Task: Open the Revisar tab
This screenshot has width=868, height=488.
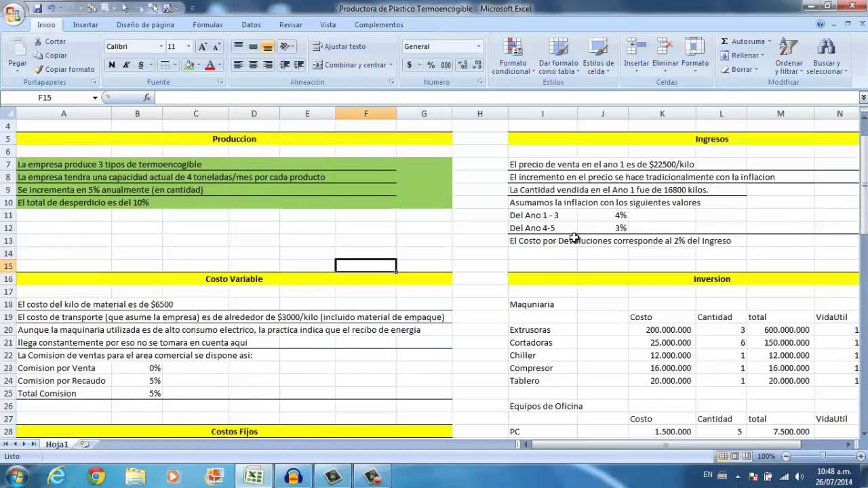Action: 290,24
